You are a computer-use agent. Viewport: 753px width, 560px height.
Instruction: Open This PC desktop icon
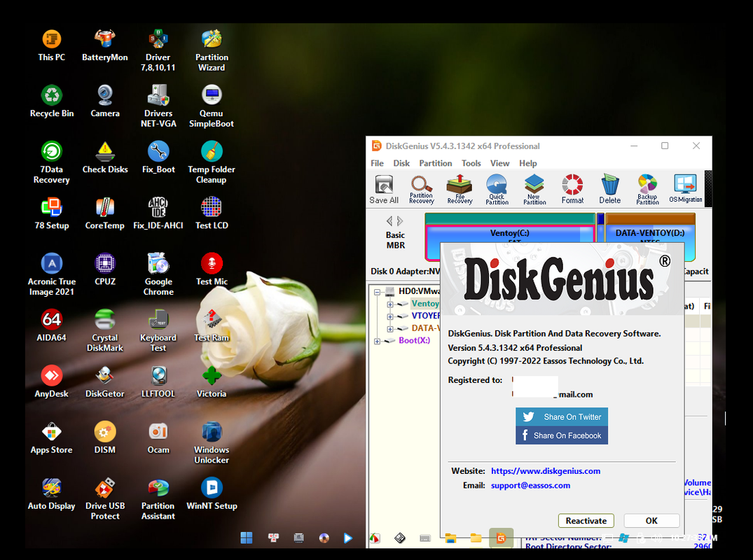[x=51, y=45]
